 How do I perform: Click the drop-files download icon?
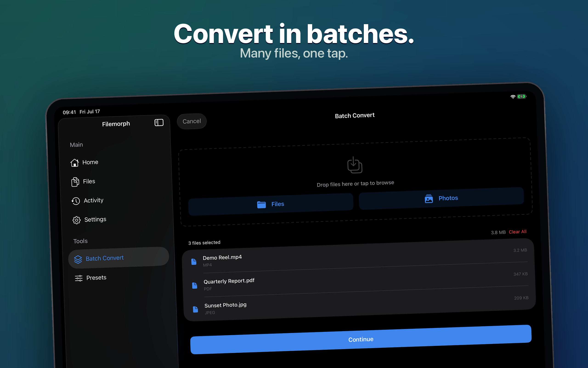point(355,165)
